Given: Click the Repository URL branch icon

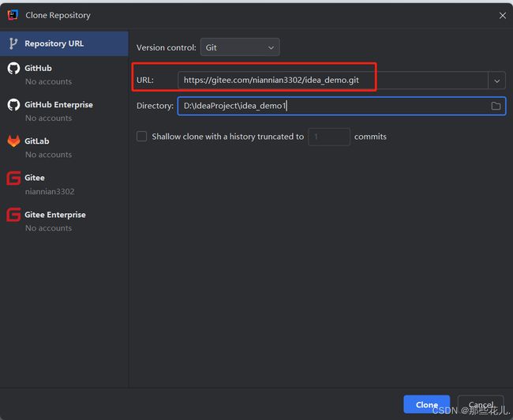Looking at the screenshot, I should tap(13, 43).
